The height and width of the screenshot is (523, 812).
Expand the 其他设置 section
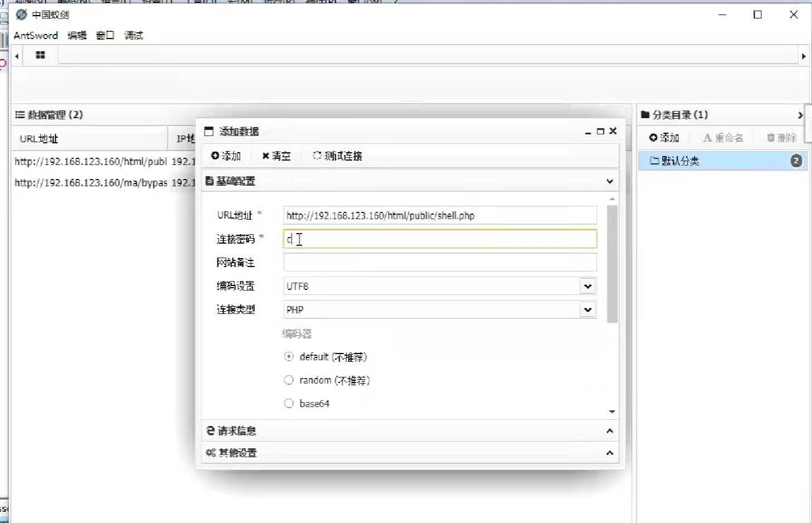pyautogui.click(x=610, y=453)
